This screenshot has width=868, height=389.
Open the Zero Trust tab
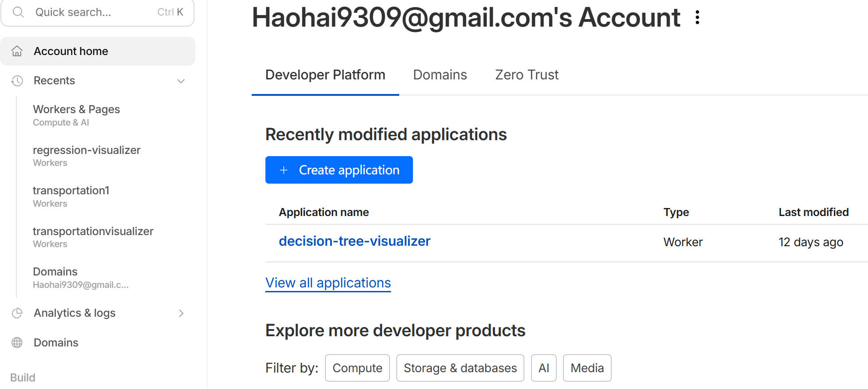coord(526,75)
